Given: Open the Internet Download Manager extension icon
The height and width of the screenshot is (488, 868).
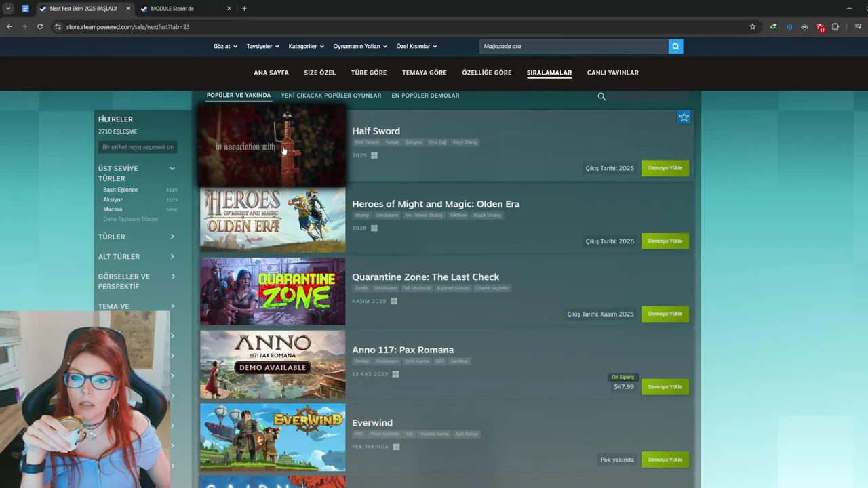Looking at the screenshot, I should click(773, 26).
